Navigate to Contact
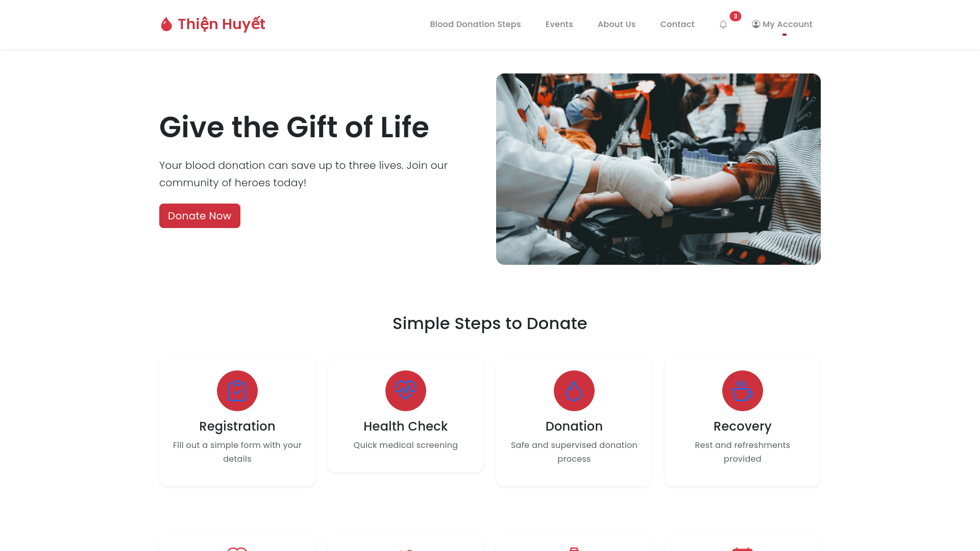 pyautogui.click(x=677, y=24)
